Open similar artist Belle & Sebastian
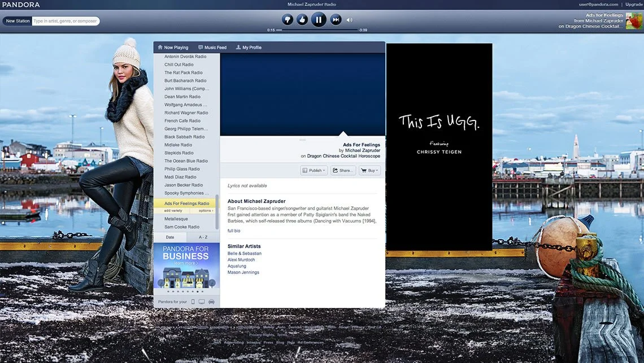 [x=245, y=253]
